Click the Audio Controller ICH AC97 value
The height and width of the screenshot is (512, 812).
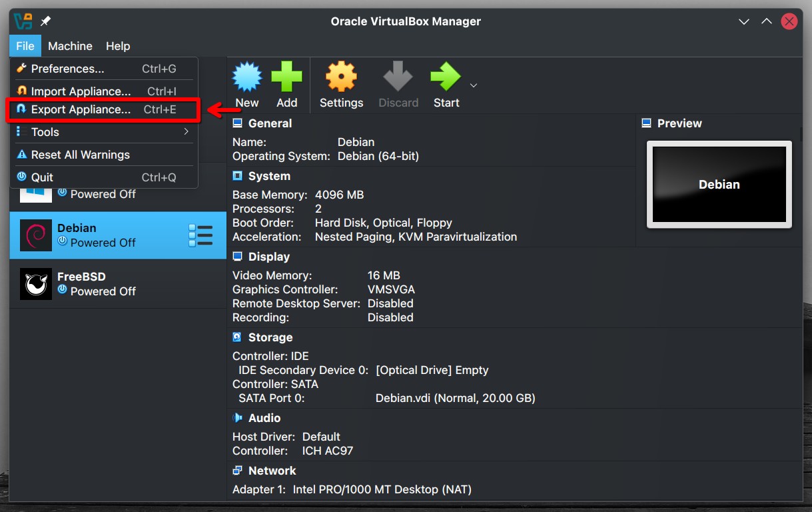[x=328, y=451]
